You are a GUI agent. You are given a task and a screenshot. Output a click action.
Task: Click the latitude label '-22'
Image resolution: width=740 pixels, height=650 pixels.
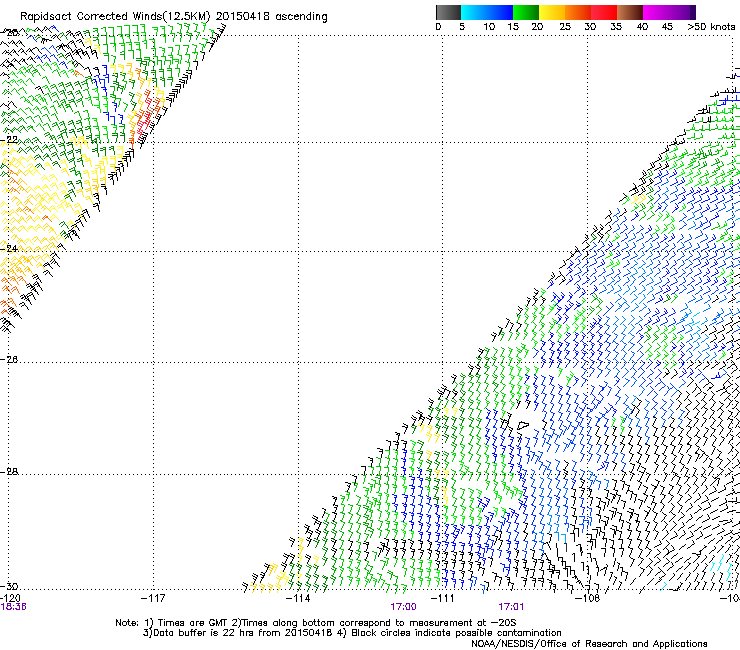9,140
